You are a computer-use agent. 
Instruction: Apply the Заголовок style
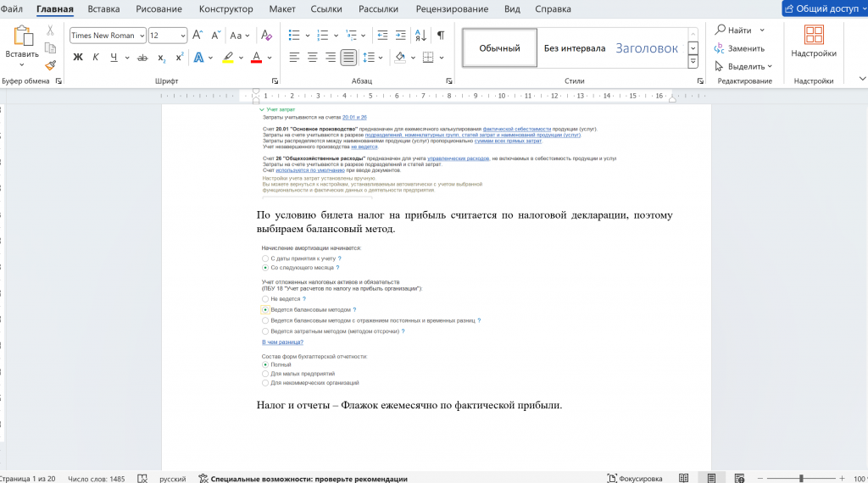647,48
